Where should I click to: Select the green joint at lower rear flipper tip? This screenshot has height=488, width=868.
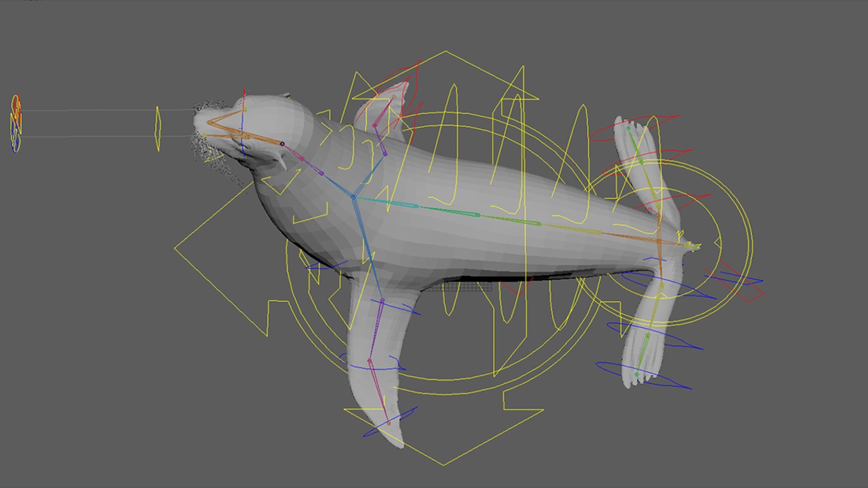pyautogui.click(x=637, y=374)
